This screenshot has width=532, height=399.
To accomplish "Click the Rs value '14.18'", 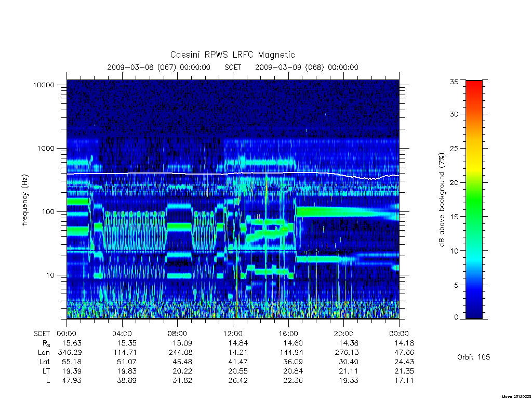I will point(404,343).
